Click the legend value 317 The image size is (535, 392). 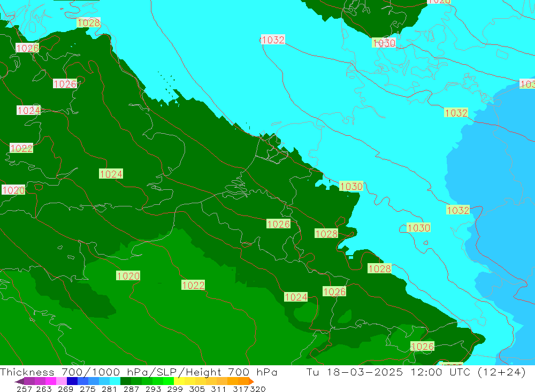[x=240, y=389]
